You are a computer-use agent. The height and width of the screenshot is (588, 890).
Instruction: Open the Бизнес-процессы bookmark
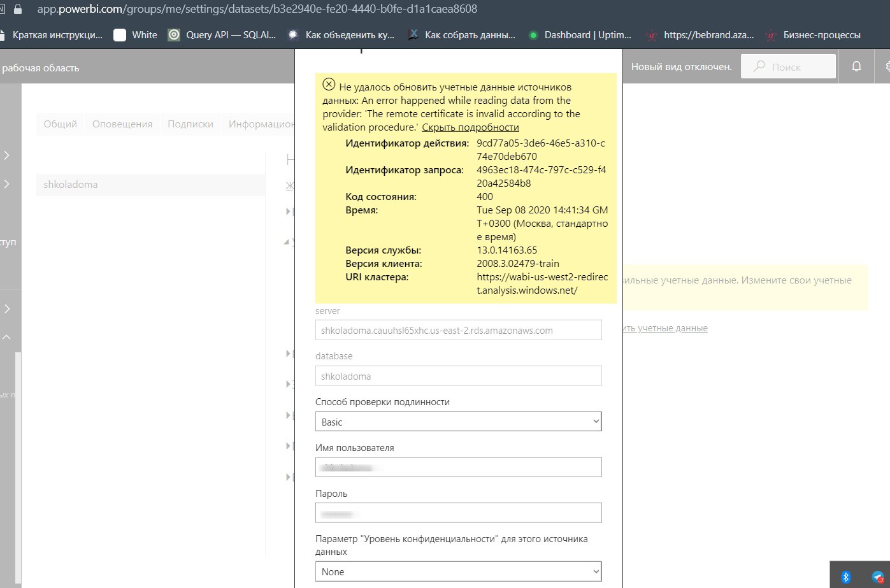[x=813, y=35]
